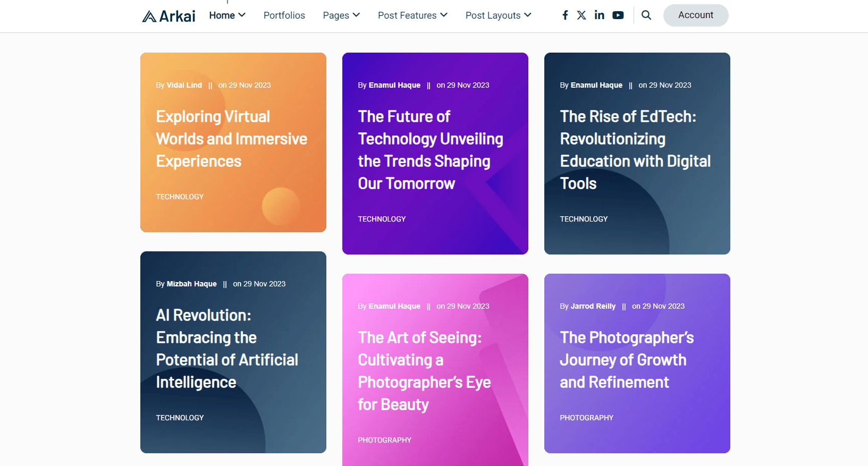
Task: Expand the Post Features dropdown menu
Action: (x=412, y=15)
